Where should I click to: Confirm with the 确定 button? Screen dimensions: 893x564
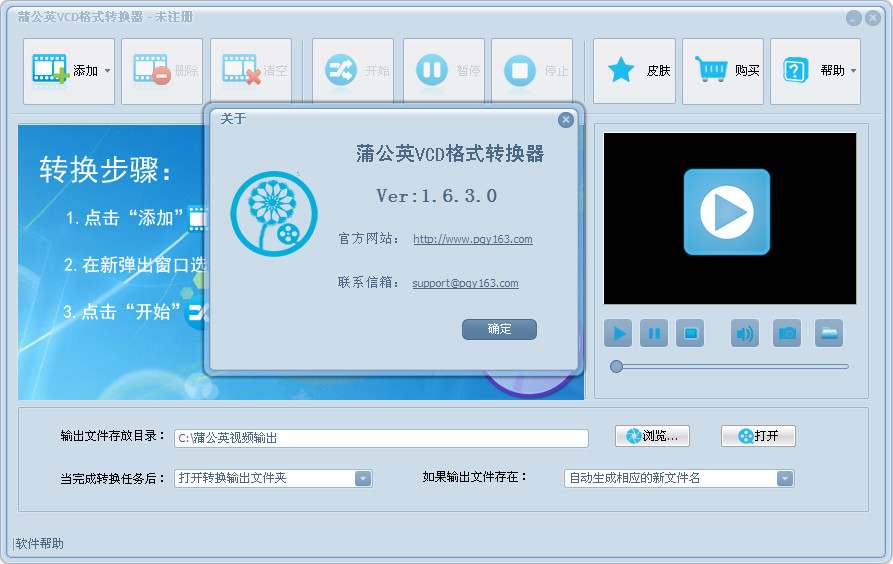[499, 329]
